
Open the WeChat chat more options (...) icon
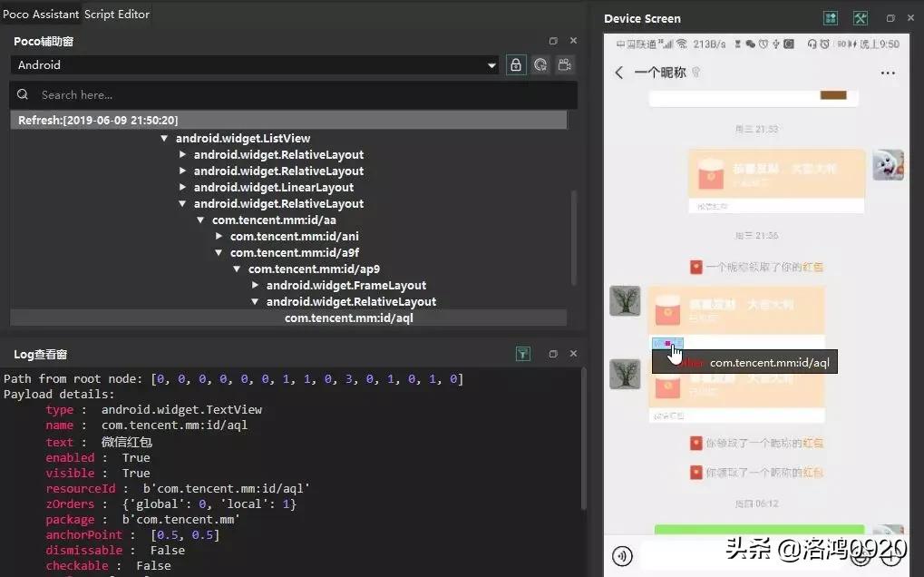pyautogui.click(x=888, y=73)
